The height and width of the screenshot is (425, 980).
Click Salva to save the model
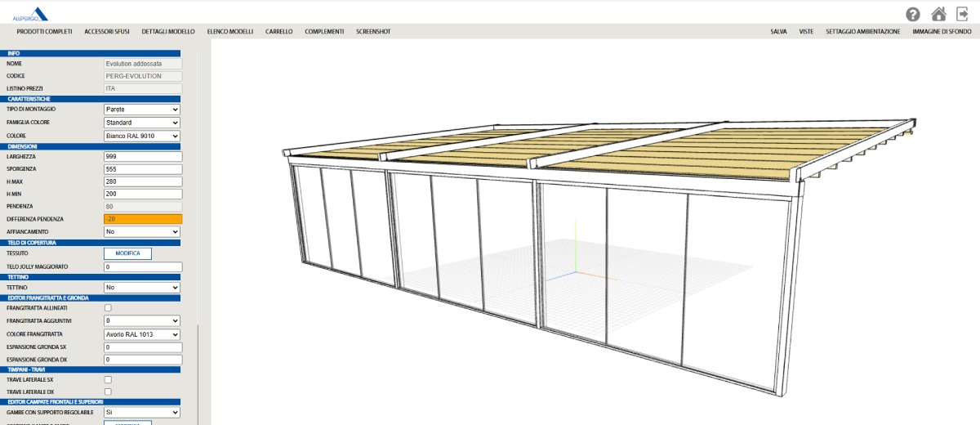[x=778, y=31]
